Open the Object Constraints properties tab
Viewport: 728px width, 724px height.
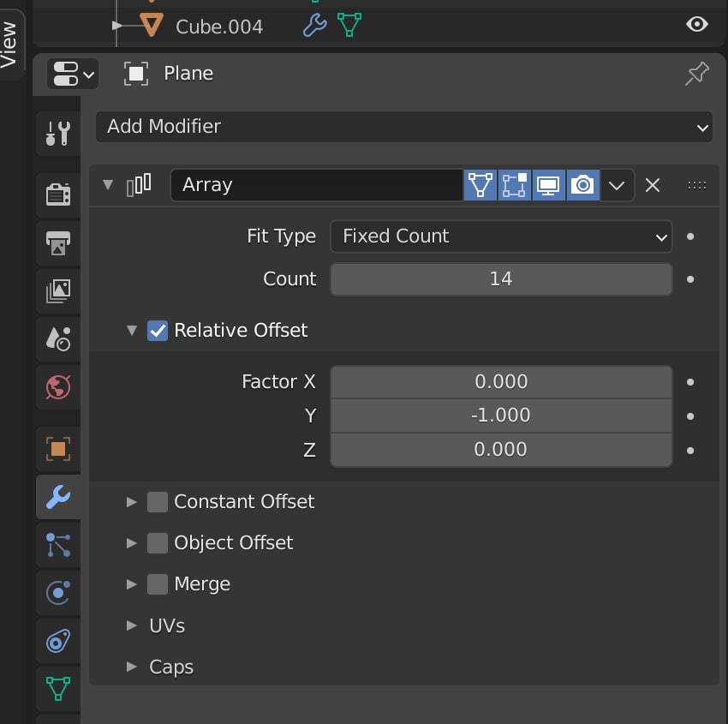click(58, 642)
